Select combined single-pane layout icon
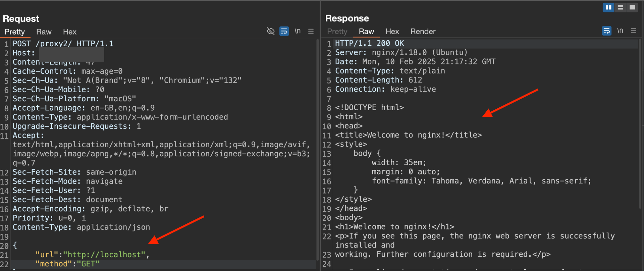The height and width of the screenshot is (271, 644). (632, 7)
